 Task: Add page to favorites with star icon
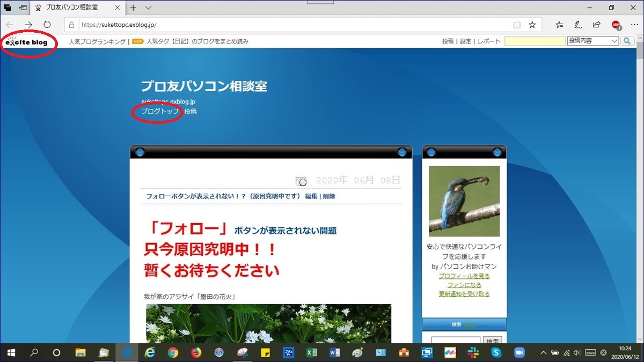pos(532,25)
